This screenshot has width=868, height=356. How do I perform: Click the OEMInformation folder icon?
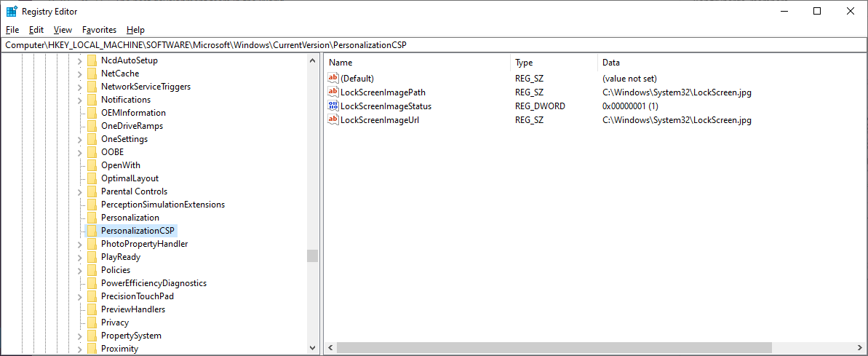click(x=92, y=113)
